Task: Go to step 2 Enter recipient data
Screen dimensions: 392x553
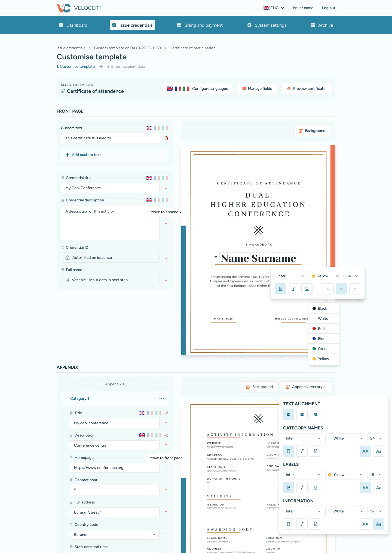Action: (126, 66)
